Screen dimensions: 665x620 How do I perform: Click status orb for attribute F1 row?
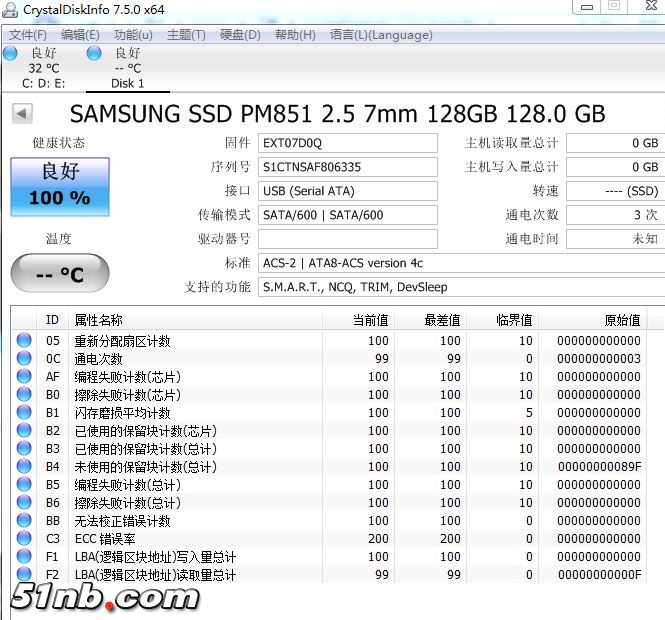pos(24,556)
